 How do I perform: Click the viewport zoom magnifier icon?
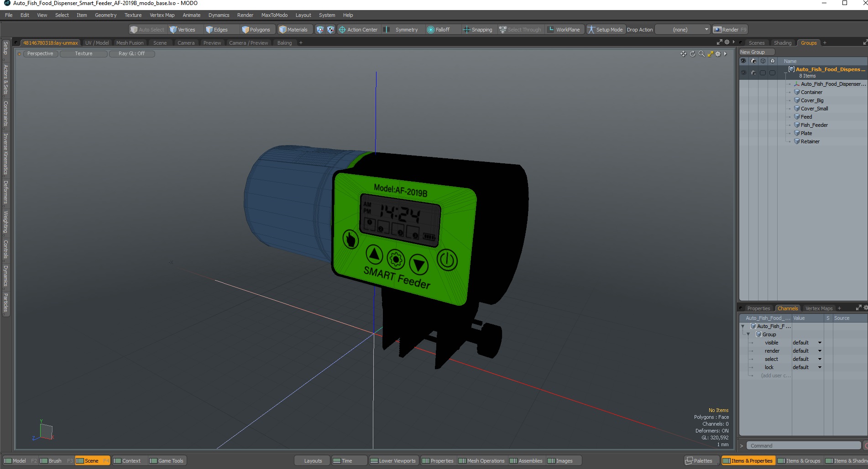pyautogui.click(x=701, y=54)
